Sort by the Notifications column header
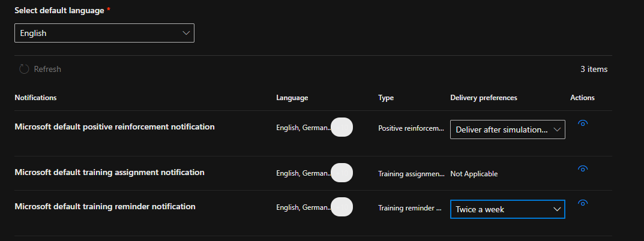Screen dimensions: 644x241 point(35,98)
